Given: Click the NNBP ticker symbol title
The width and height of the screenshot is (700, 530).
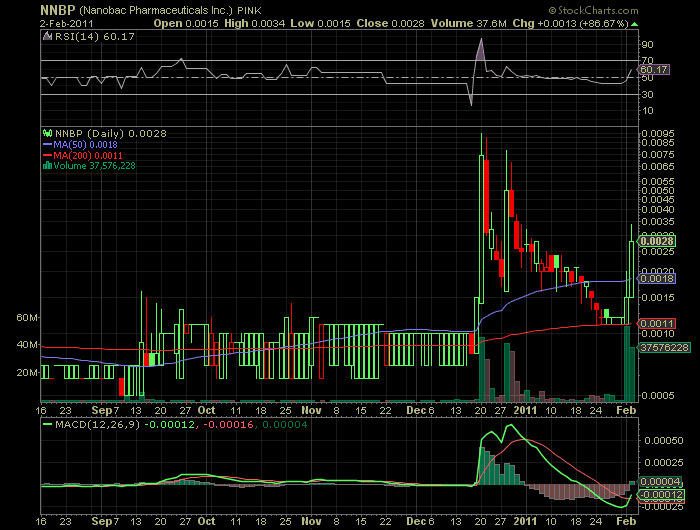Looking at the screenshot, I should click(x=58, y=10).
